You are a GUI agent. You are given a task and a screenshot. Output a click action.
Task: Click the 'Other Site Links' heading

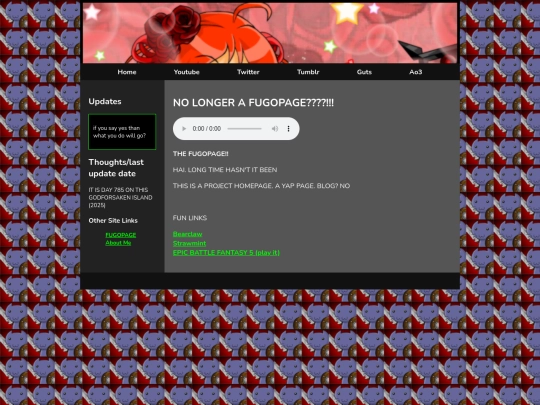pyautogui.click(x=113, y=220)
